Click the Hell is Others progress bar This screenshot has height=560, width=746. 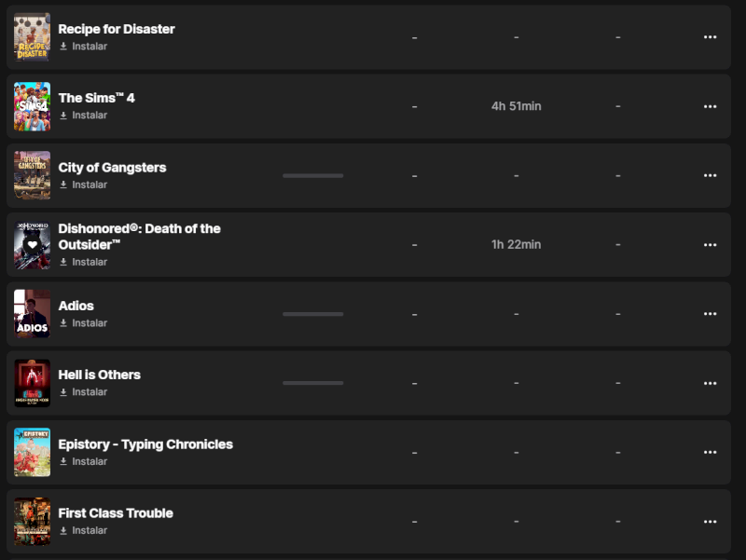tap(312, 383)
